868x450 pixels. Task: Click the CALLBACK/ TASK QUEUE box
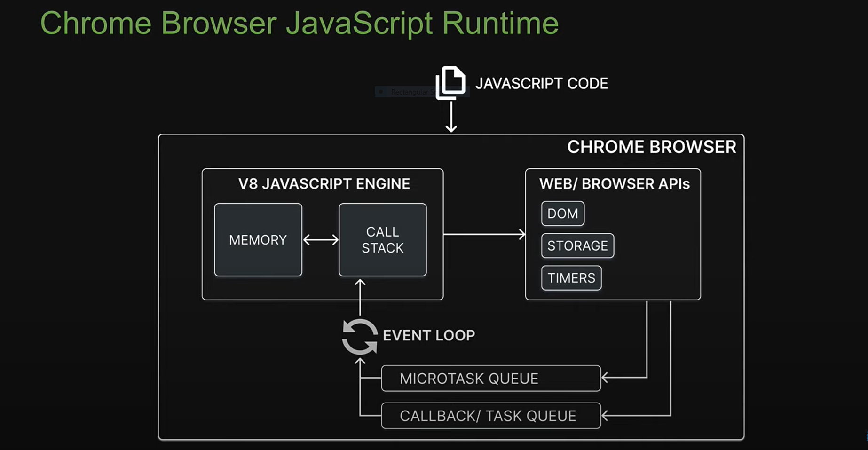[491, 416]
